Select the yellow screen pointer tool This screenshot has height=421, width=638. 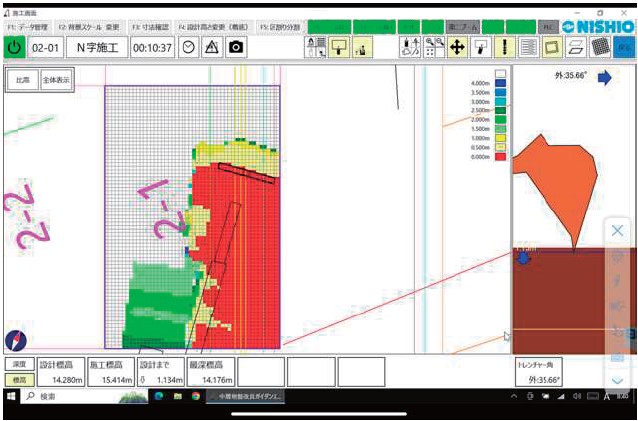click(x=339, y=47)
